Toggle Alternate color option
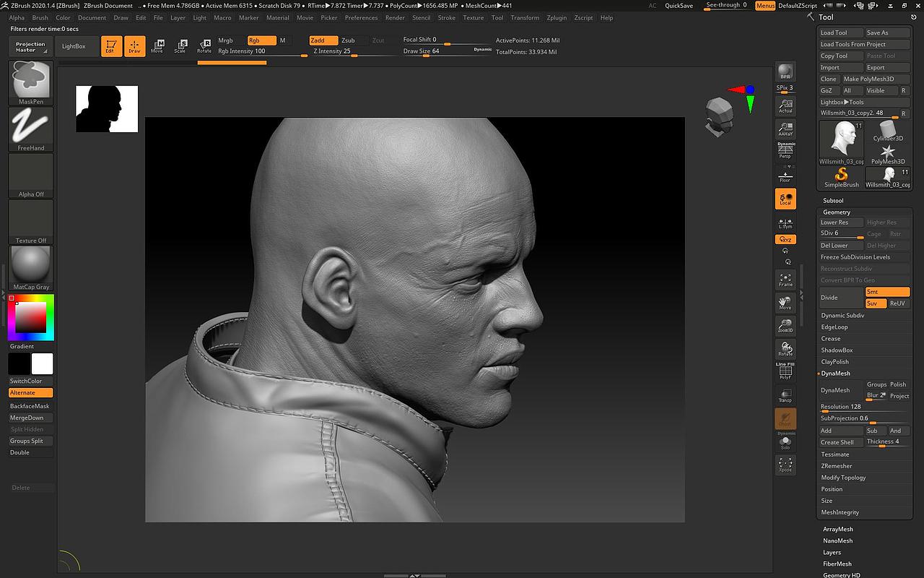The height and width of the screenshot is (578, 924). [31, 392]
